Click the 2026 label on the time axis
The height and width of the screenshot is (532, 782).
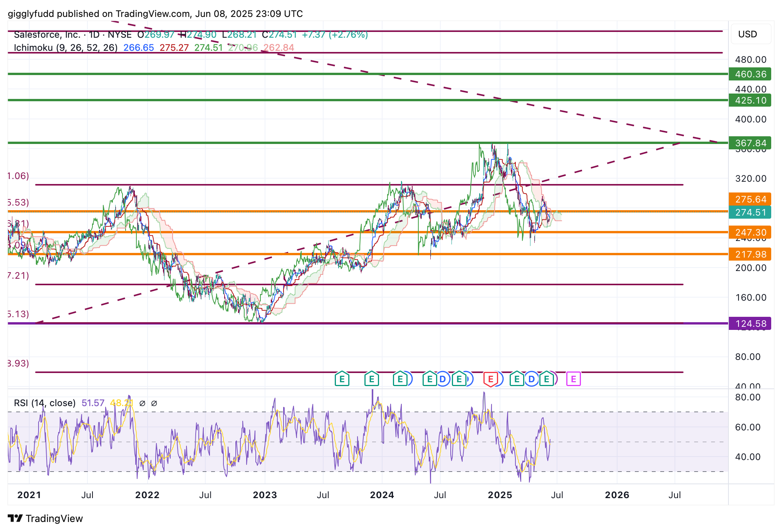pyautogui.click(x=617, y=495)
